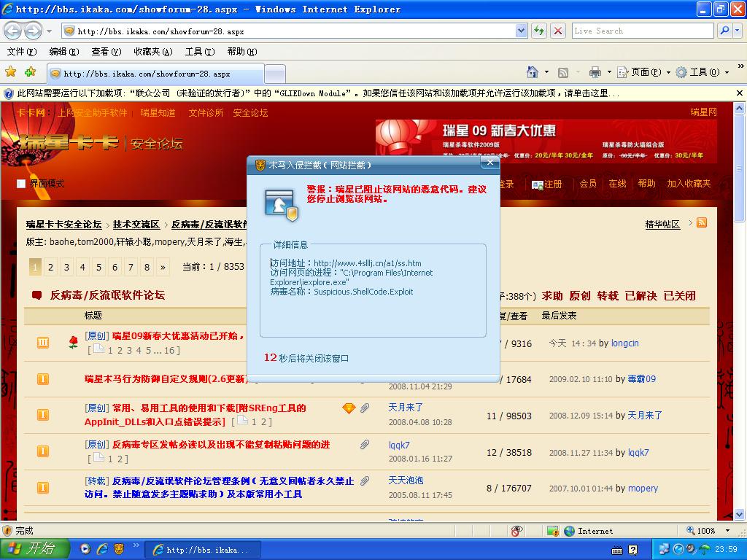Filter threads by 已解决 category

tap(640, 296)
